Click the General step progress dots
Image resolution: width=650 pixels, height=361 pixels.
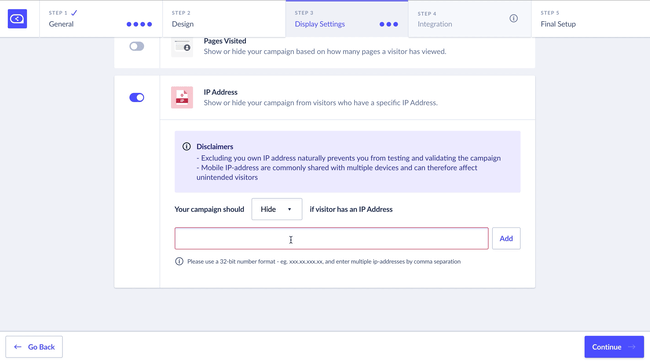click(139, 24)
